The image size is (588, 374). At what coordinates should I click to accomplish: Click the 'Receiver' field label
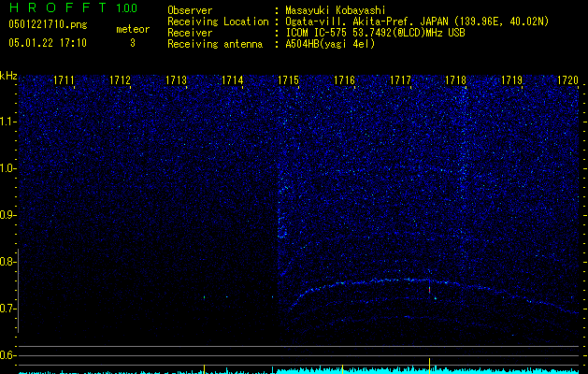[x=190, y=33]
